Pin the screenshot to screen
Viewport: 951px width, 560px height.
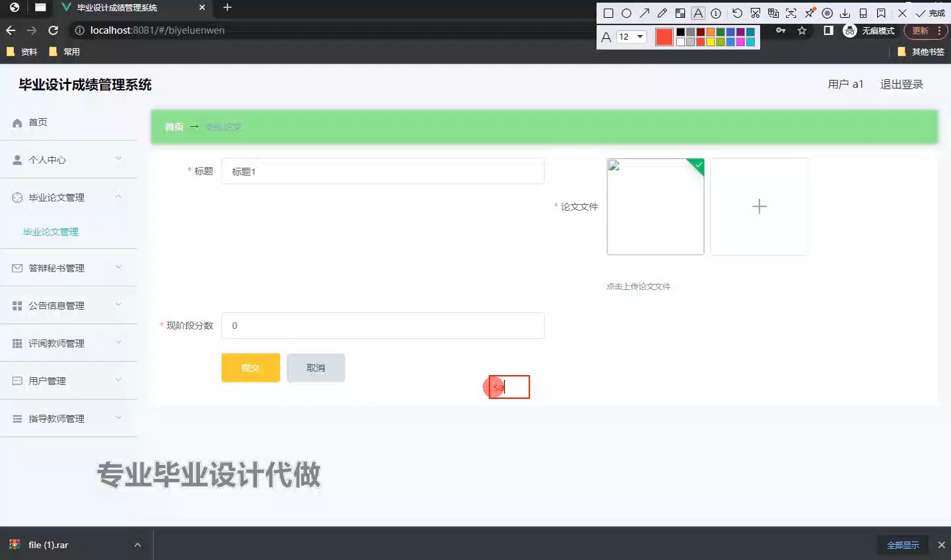pyautogui.click(x=810, y=13)
